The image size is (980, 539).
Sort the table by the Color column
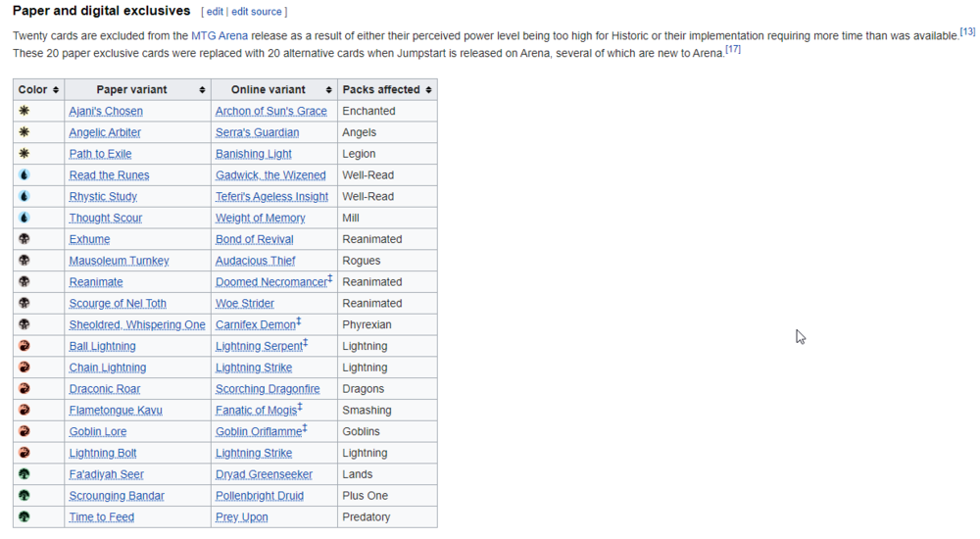[38, 89]
